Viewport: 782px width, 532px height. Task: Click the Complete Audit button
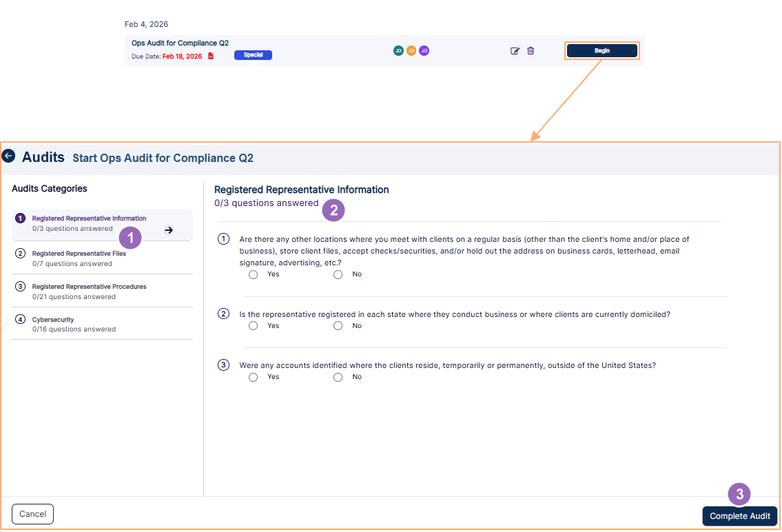point(739,515)
